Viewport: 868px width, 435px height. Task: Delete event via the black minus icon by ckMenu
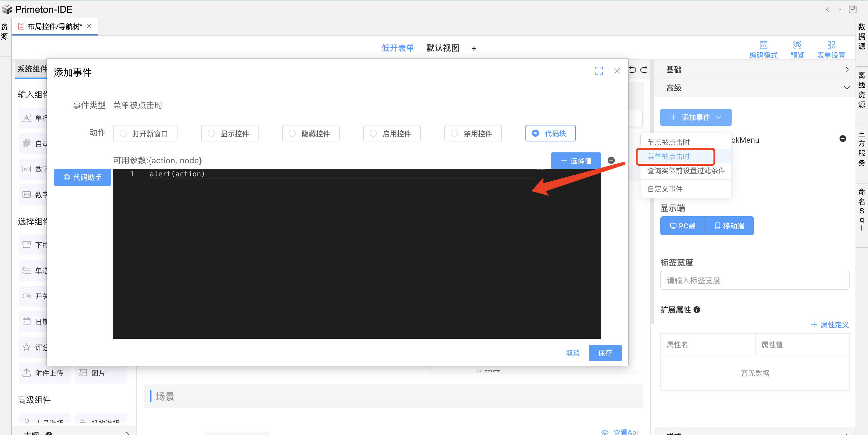pyautogui.click(x=842, y=139)
